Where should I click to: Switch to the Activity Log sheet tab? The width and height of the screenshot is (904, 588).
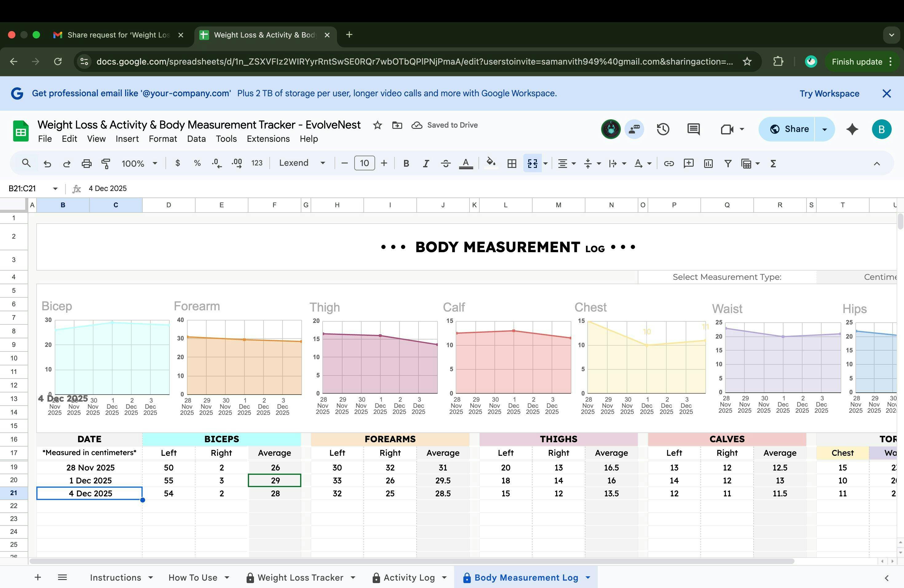click(x=409, y=577)
